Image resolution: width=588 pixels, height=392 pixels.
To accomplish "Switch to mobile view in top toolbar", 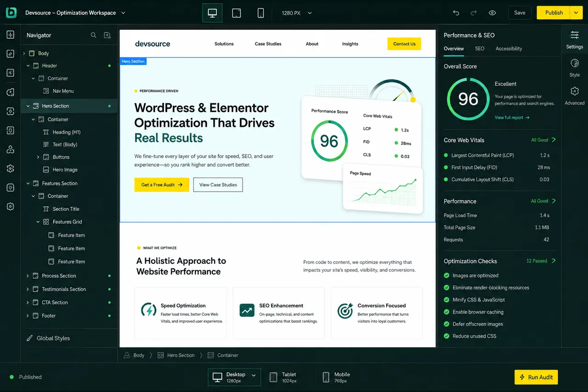I will (x=260, y=13).
